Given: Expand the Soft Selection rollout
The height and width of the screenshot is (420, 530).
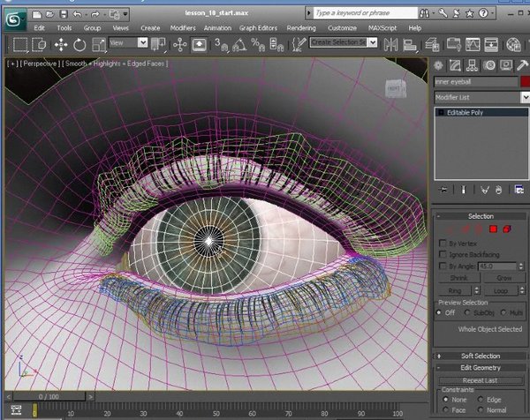Looking at the screenshot, I should point(481,356).
